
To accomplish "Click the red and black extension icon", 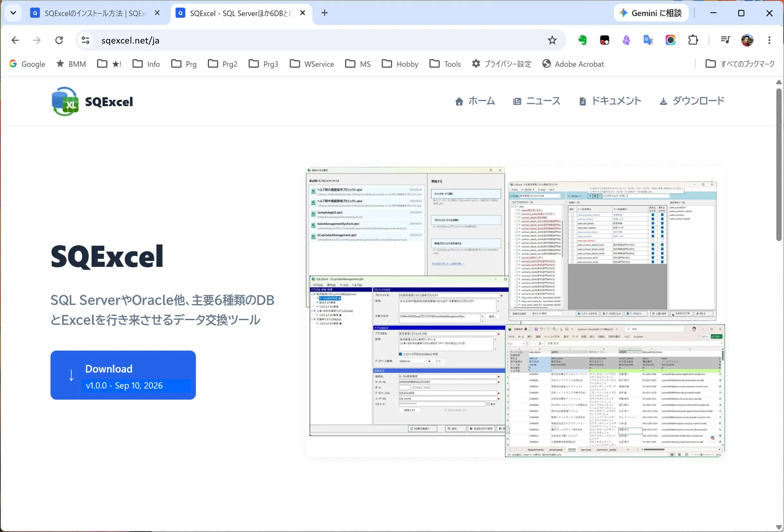I will [605, 40].
